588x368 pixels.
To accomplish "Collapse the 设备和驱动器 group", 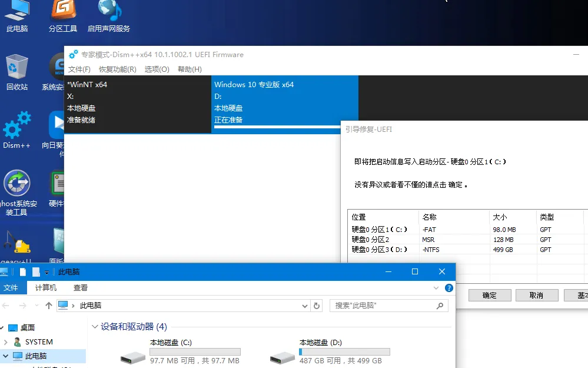I will click(95, 327).
